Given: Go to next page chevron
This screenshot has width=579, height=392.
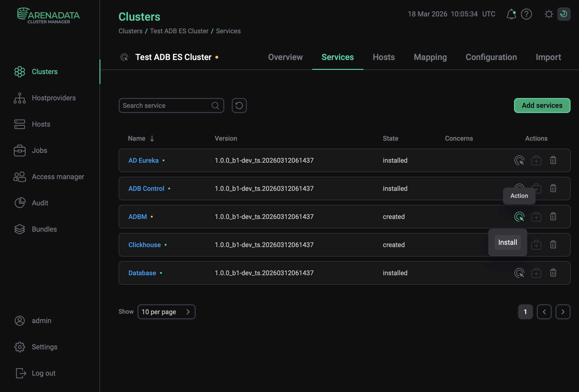Looking at the screenshot, I should click(563, 312).
